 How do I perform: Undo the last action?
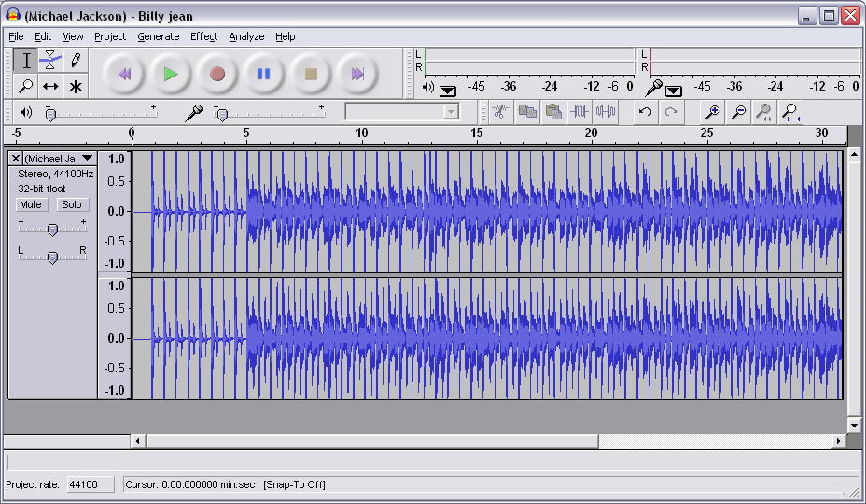pos(645,112)
